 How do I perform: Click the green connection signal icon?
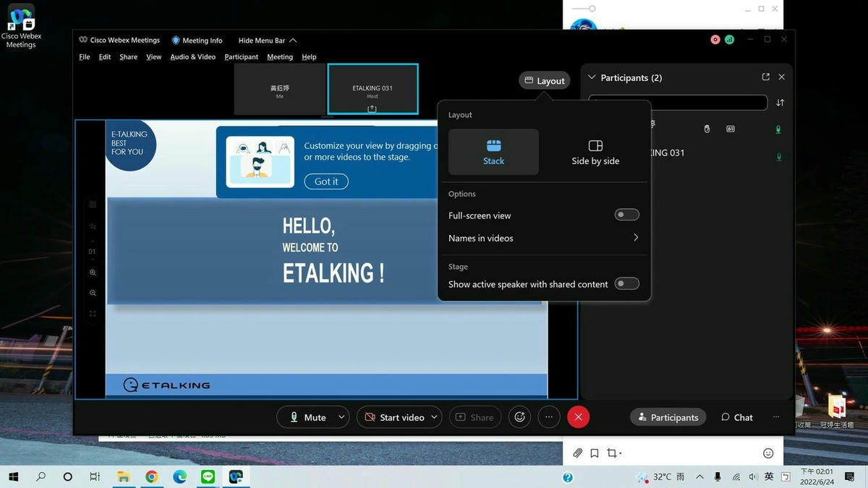pos(729,40)
